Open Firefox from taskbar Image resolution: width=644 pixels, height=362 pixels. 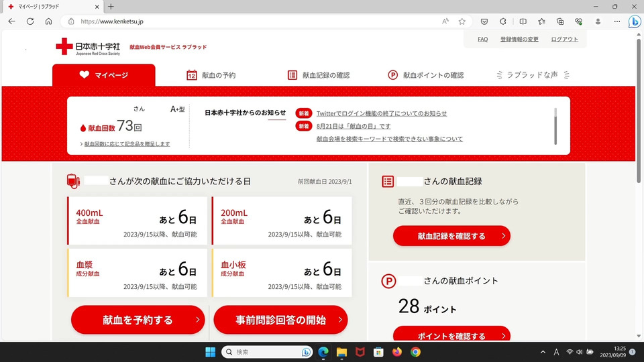click(x=396, y=352)
